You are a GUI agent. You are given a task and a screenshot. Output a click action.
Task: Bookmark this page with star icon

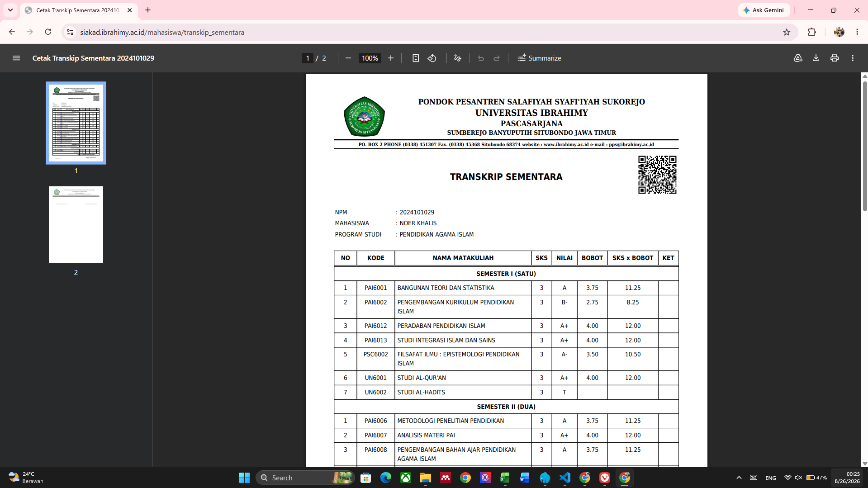787,32
